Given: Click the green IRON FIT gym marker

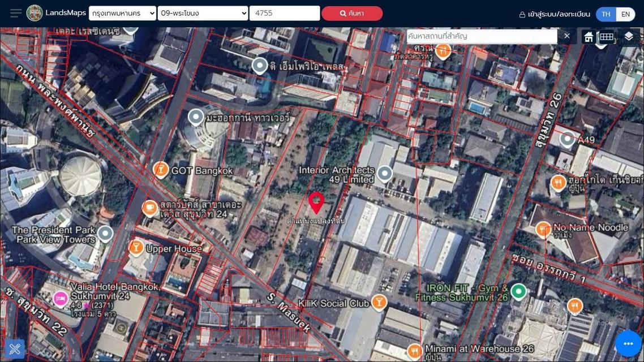Looking at the screenshot, I should (519, 291).
